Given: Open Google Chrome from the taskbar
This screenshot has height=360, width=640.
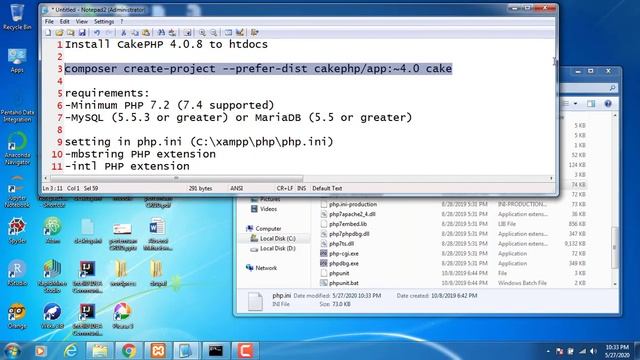Looking at the screenshot, I should (129, 351).
